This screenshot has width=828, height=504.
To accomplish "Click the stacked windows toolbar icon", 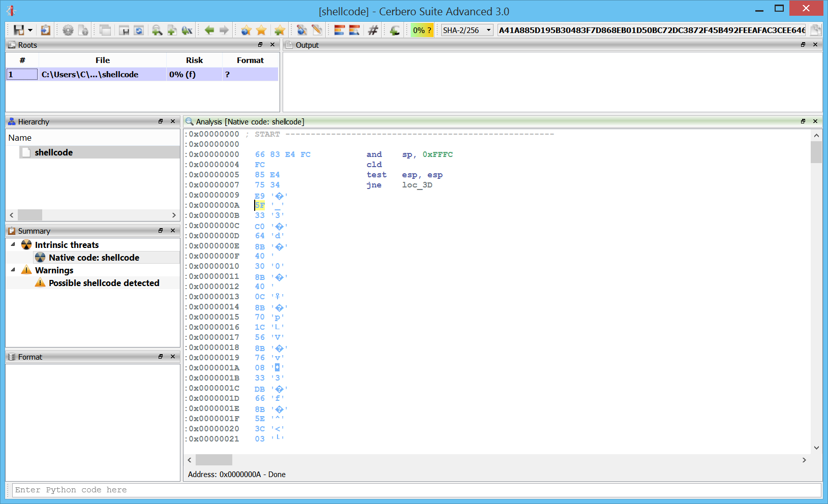I will pyautogui.click(x=105, y=30).
